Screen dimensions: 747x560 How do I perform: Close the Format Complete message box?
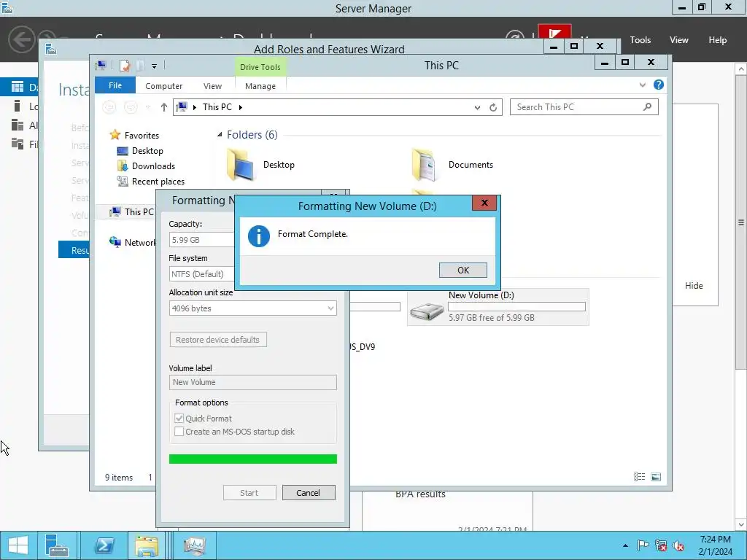coord(484,203)
